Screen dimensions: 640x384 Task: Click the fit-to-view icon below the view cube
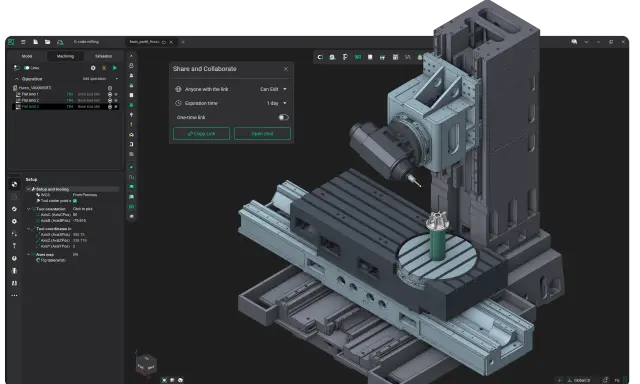[164, 380]
